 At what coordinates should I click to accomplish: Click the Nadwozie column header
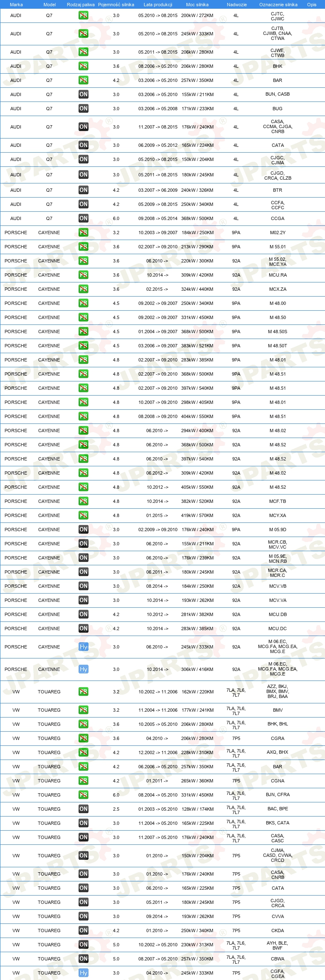tap(236, 5)
